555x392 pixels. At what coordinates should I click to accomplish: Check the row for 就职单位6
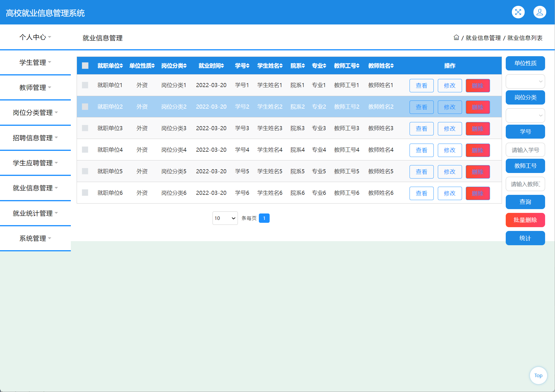click(85, 193)
